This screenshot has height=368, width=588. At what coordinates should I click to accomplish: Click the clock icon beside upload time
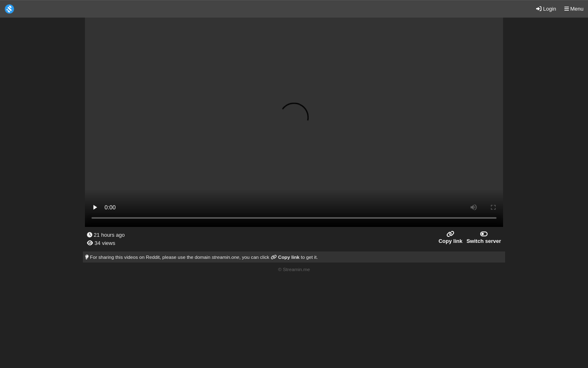click(x=89, y=235)
